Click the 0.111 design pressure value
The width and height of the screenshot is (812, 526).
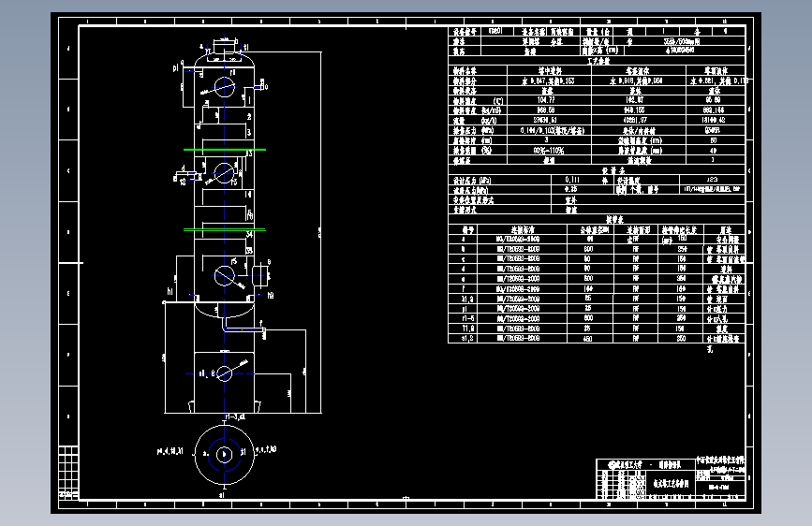(572, 180)
